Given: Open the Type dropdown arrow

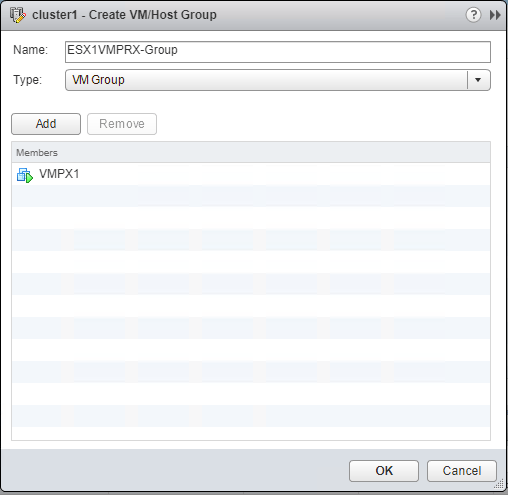Looking at the screenshot, I should tap(478, 80).
